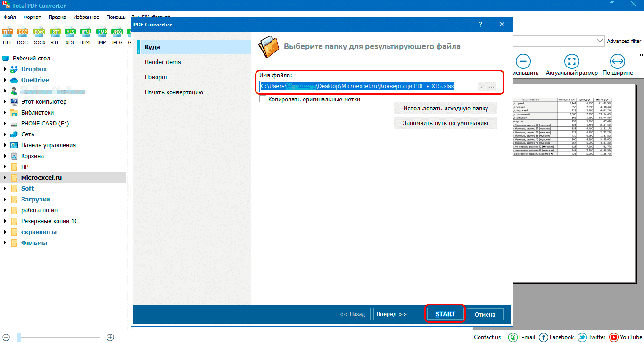Click the file name path field

click(368, 86)
